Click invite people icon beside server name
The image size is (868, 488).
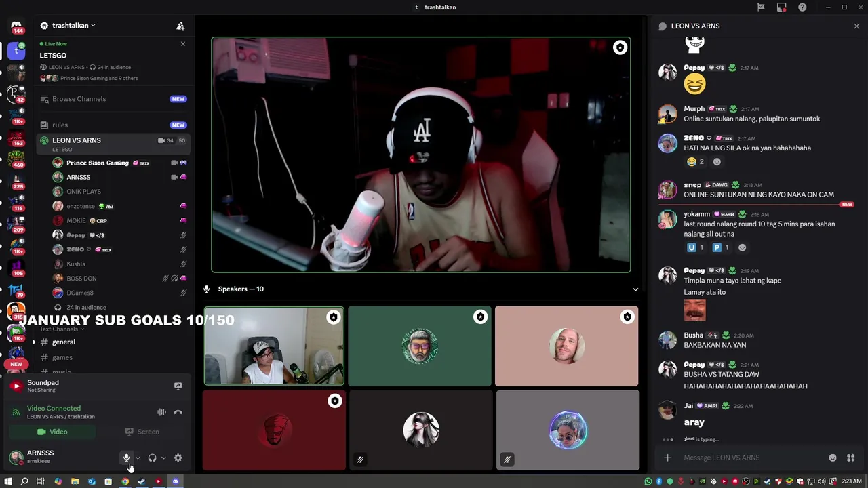click(180, 26)
